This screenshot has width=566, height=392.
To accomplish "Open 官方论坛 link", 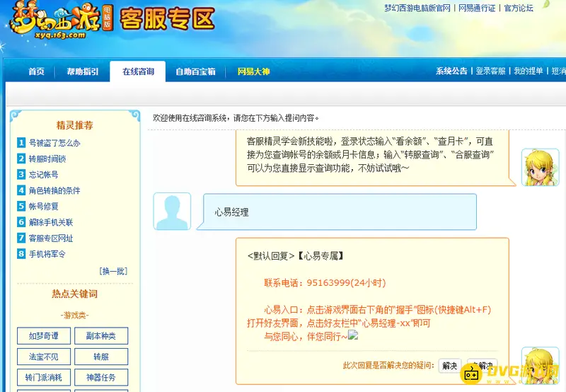I will coord(519,8).
